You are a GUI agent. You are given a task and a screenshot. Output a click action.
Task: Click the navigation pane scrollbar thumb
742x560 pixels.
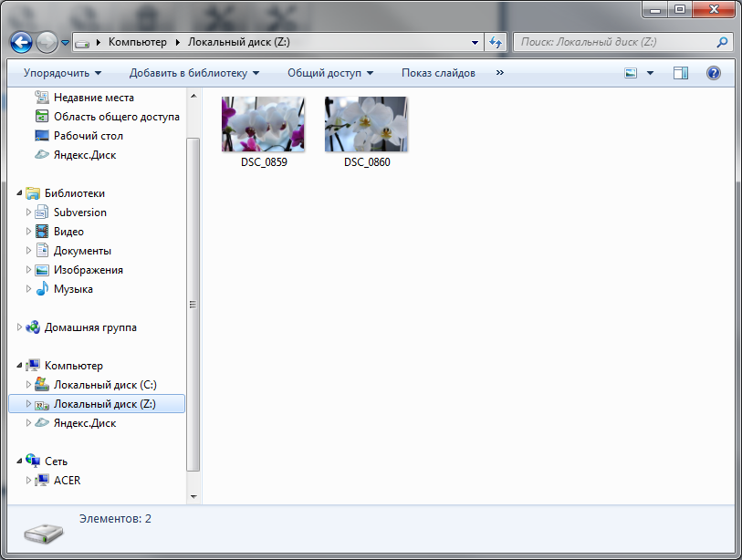[193, 305]
